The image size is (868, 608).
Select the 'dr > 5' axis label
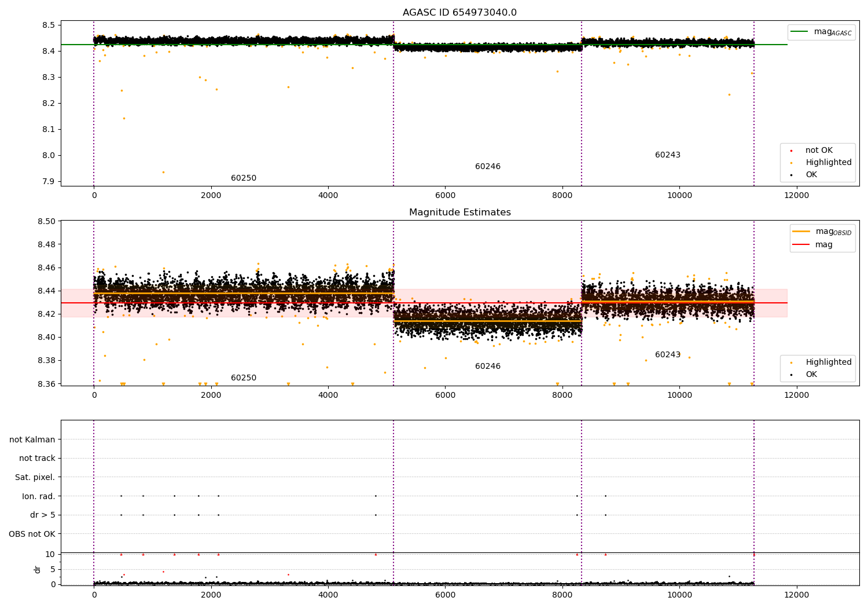pyautogui.click(x=43, y=515)
